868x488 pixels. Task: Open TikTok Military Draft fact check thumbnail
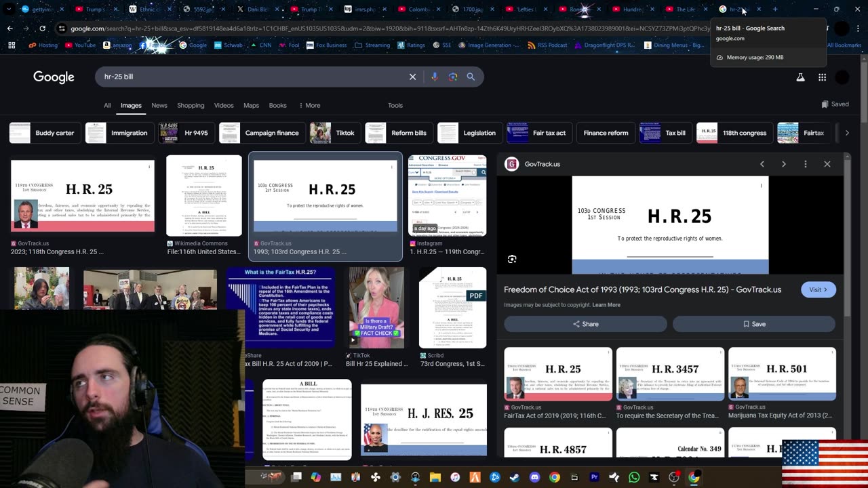point(376,308)
